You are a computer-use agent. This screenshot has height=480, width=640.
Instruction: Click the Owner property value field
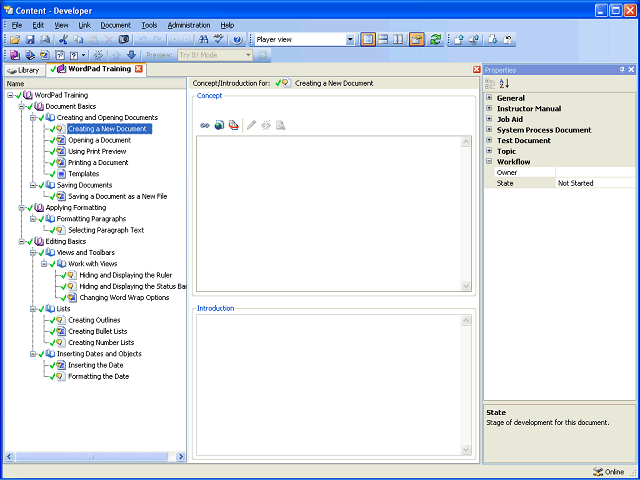click(595, 172)
